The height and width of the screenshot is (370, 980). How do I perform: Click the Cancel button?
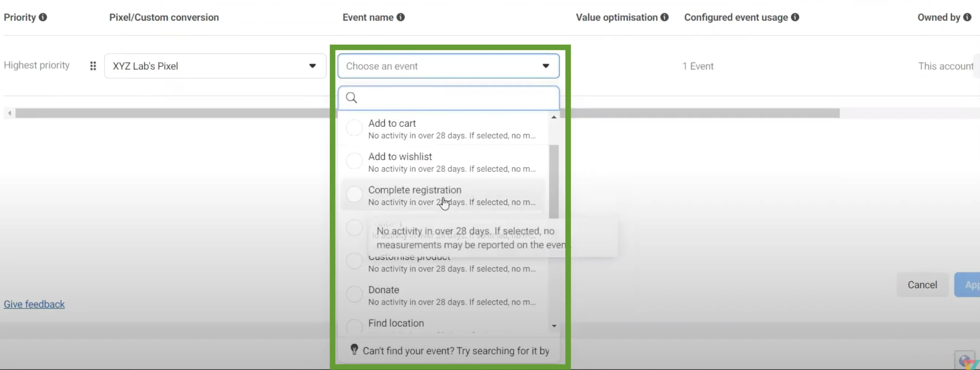click(922, 285)
